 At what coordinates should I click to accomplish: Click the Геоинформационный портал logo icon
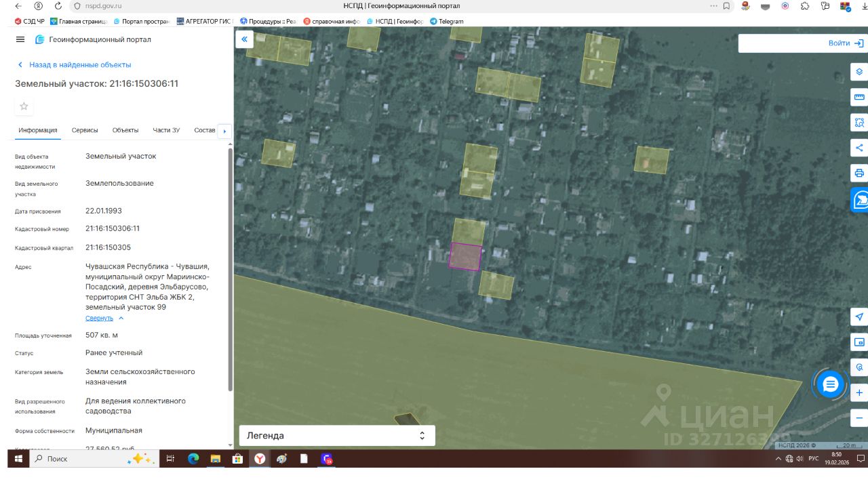tap(40, 39)
